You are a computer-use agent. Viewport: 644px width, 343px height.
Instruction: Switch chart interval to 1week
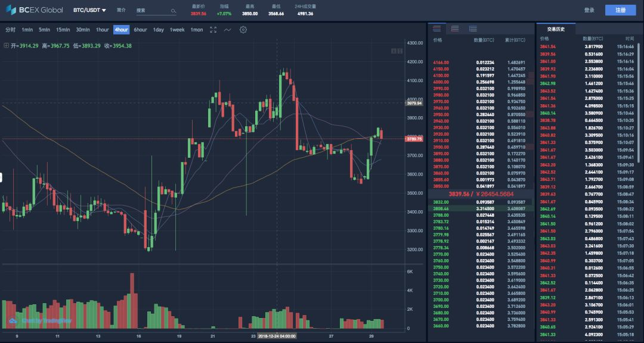tap(177, 30)
